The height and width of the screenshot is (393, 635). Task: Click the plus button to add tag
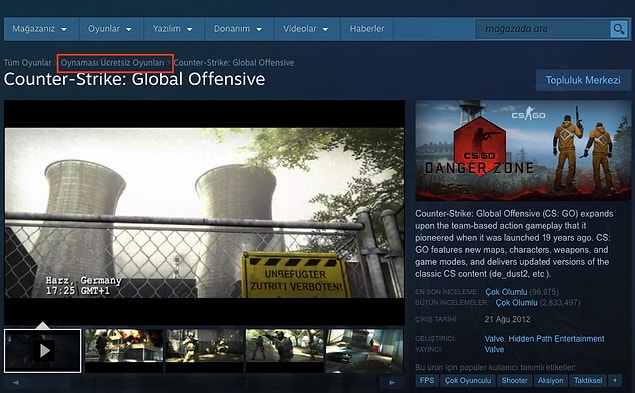pos(615,380)
